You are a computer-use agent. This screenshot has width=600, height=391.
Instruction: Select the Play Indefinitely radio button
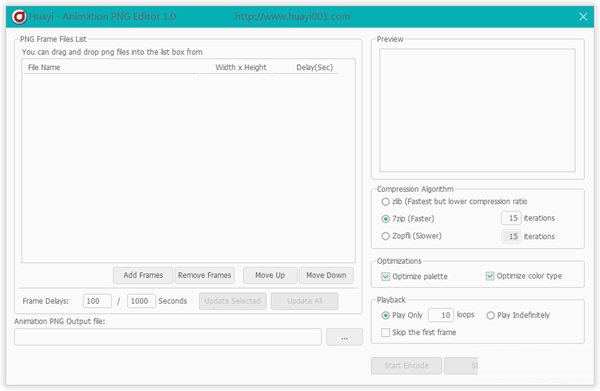tap(491, 315)
